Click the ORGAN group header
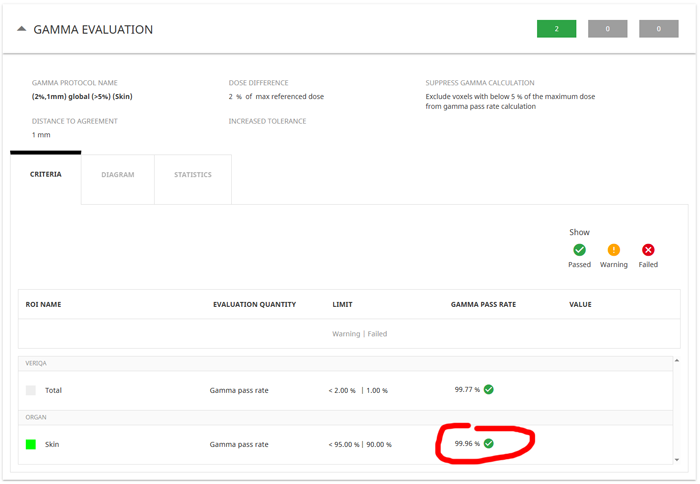700x484 pixels. coord(345,417)
